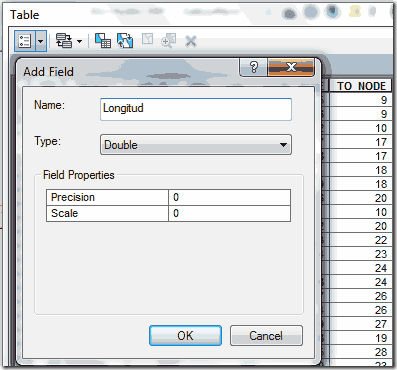The height and width of the screenshot is (370, 397).
Task: Click the Add Field help question button
Action: (254, 67)
